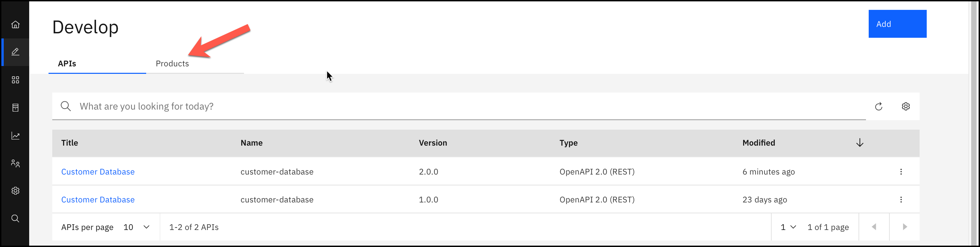The height and width of the screenshot is (247, 980).
Task: Sort by the Modified column arrow
Action: [x=860, y=143]
